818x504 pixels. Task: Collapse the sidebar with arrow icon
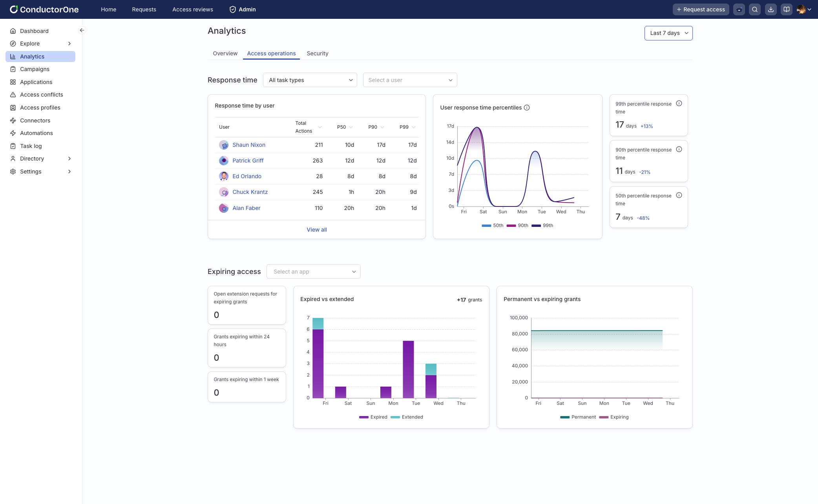82,30
